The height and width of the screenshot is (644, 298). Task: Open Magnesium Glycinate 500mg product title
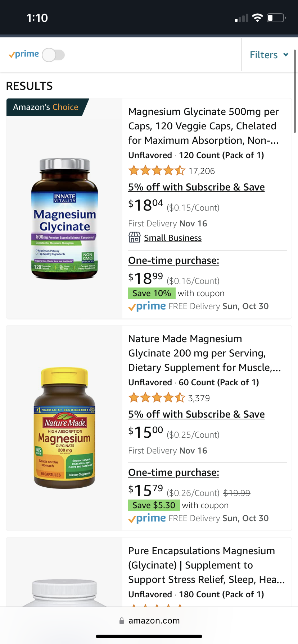pos(204,126)
